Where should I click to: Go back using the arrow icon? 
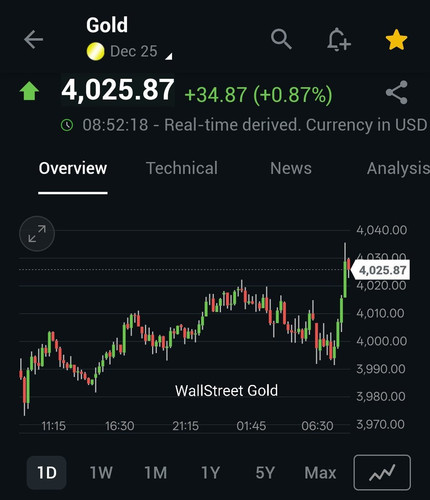click(x=34, y=39)
